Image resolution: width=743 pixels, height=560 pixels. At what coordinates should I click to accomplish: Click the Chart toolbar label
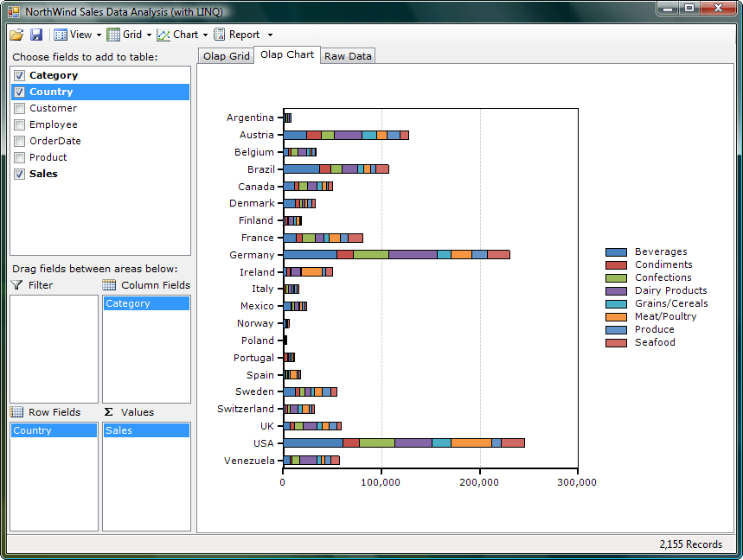(186, 35)
